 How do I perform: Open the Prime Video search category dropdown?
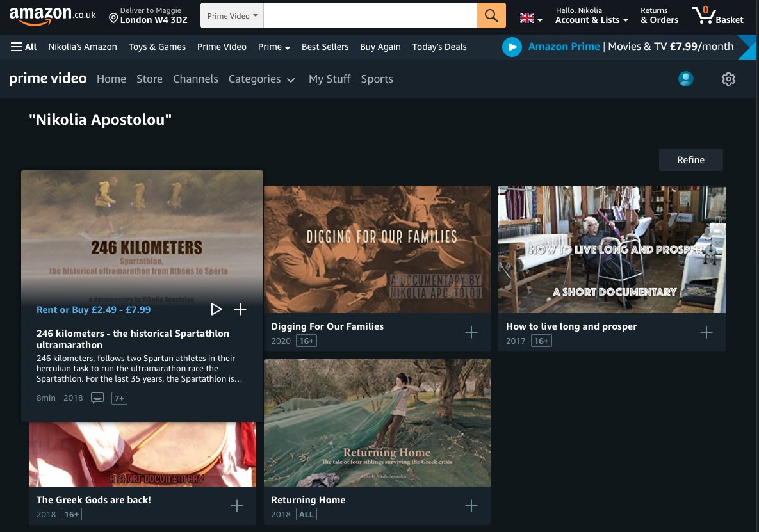click(x=232, y=15)
